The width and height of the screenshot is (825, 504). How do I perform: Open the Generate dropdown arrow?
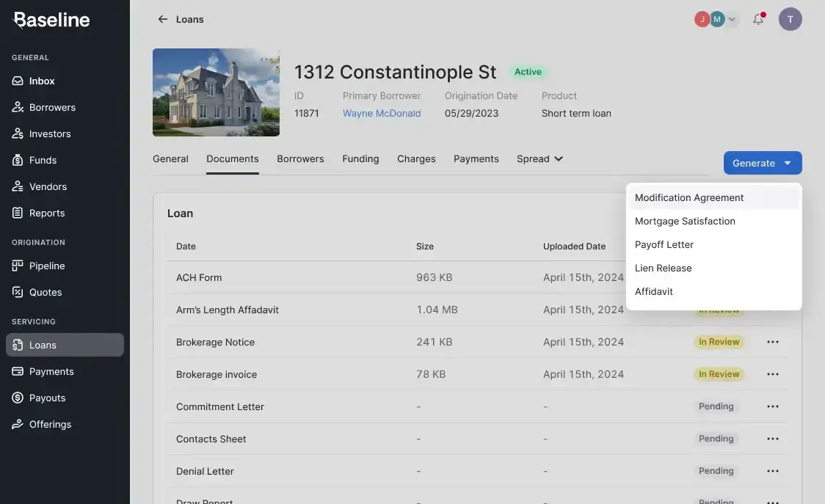click(788, 163)
